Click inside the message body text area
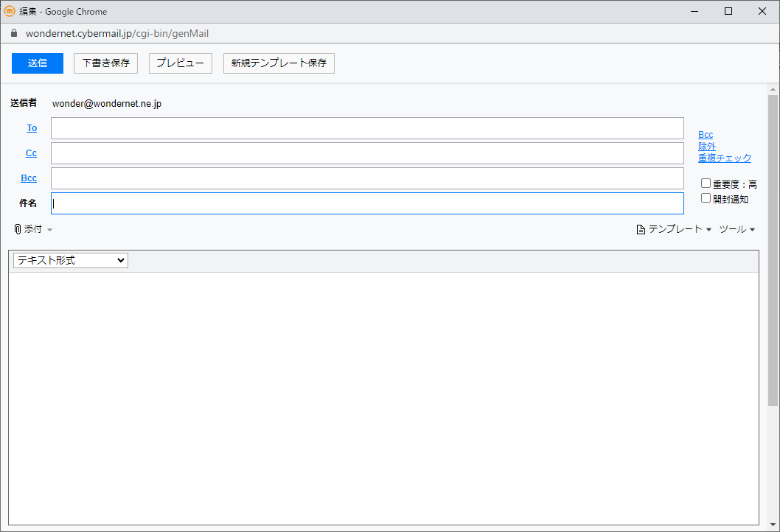This screenshot has width=780, height=532. [383, 398]
